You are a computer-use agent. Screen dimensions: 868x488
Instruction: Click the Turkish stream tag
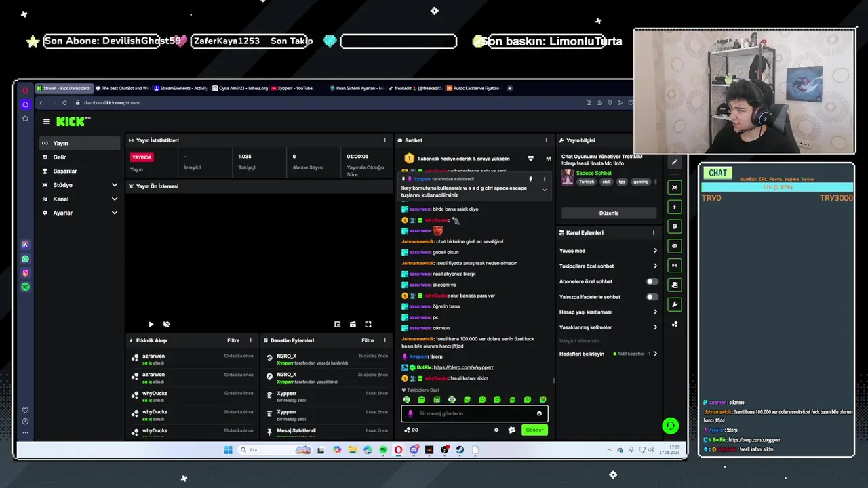click(586, 182)
